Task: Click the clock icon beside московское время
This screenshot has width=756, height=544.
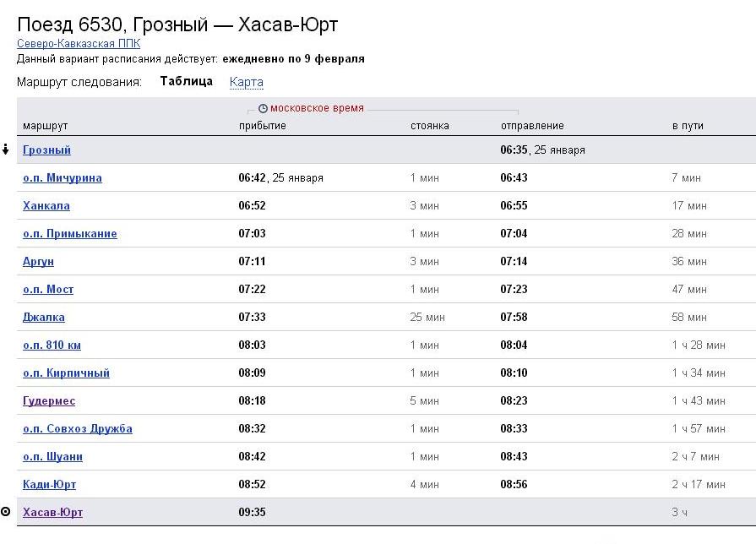Action: pyautogui.click(x=263, y=109)
